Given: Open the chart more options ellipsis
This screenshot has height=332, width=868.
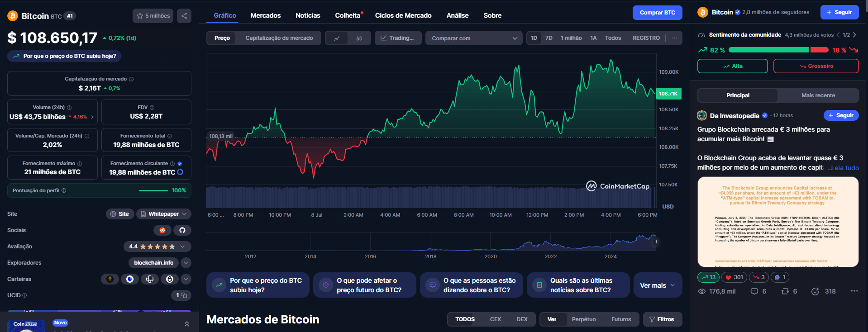Looking at the screenshot, I should (x=675, y=38).
